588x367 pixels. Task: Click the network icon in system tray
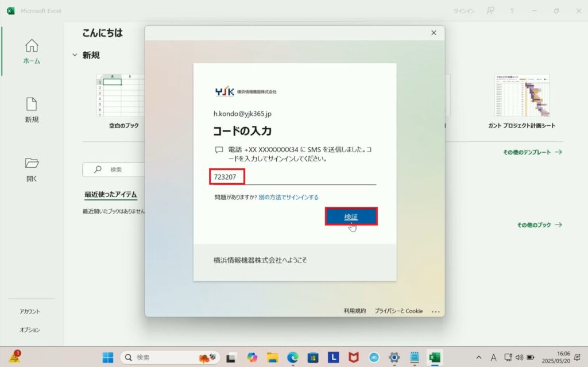point(508,358)
